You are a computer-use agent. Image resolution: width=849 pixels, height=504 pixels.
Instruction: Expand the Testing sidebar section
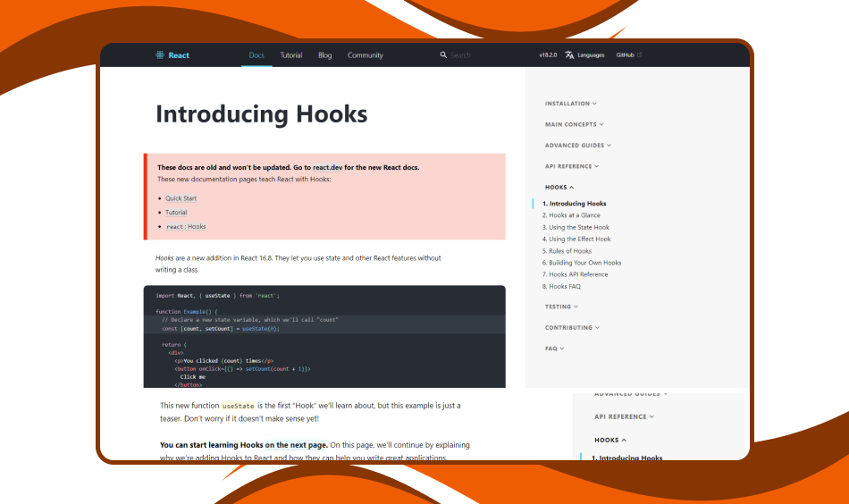pyautogui.click(x=561, y=307)
